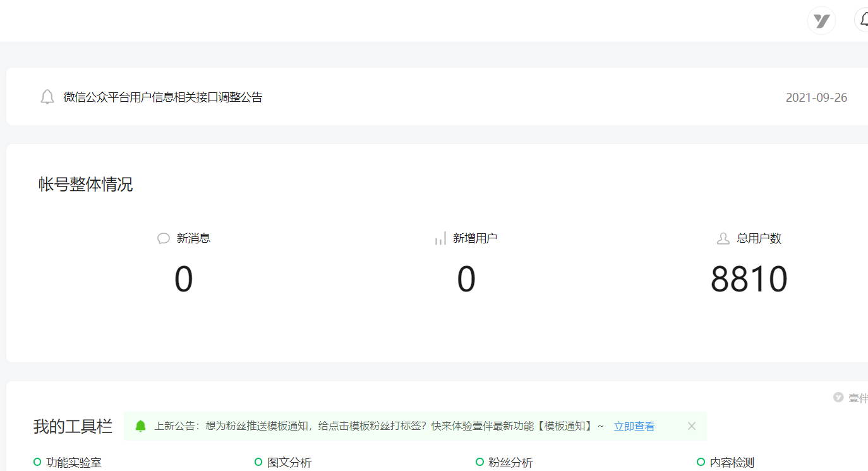Click the 上新公告 banner message text
This screenshot has width=868, height=471.
click(x=379, y=426)
